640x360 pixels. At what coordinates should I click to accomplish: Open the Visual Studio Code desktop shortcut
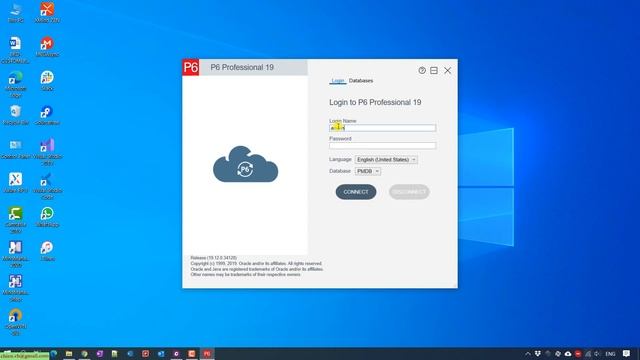[x=47, y=186]
